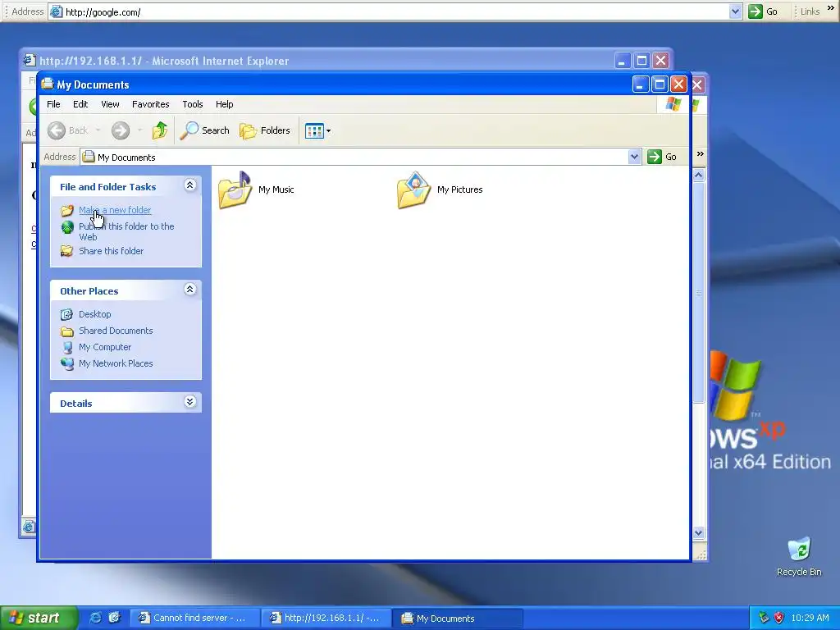Click the Make a new folder icon
This screenshot has width=840, height=630.
[67, 211]
